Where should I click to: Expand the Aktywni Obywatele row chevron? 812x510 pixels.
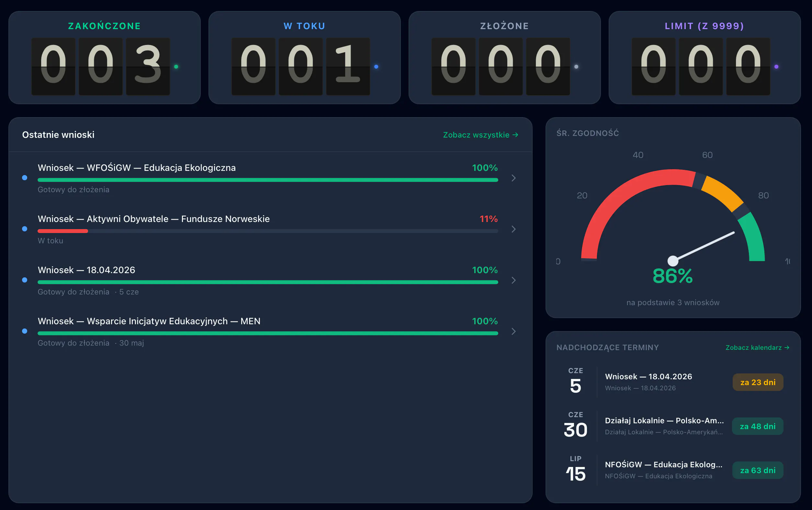513,229
